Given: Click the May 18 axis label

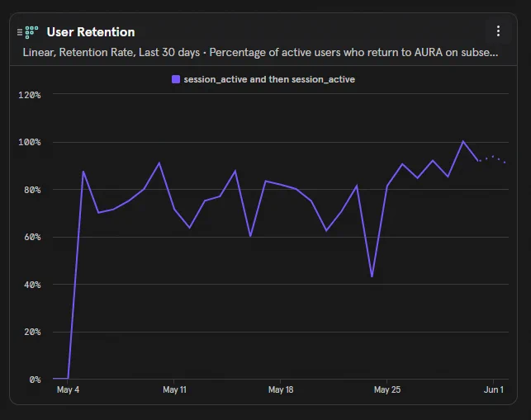Looking at the screenshot, I should 281,389.
